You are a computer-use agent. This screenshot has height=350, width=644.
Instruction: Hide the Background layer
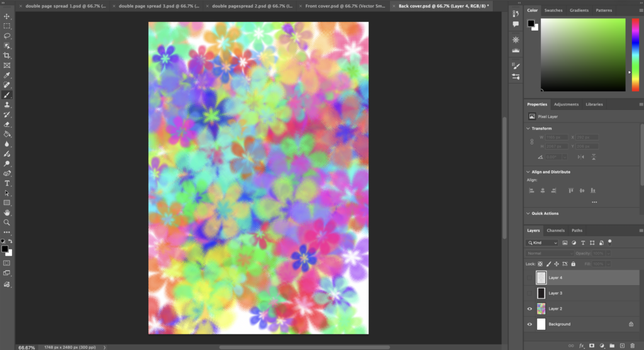(x=530, y=324)
